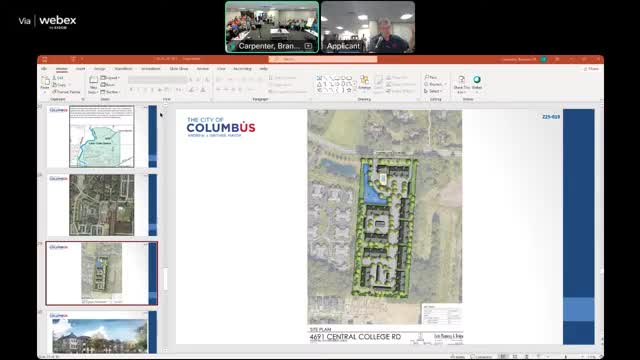Click the PowerPoint search box
This screenshot has height=360, width=640.
tap(323, 59)
